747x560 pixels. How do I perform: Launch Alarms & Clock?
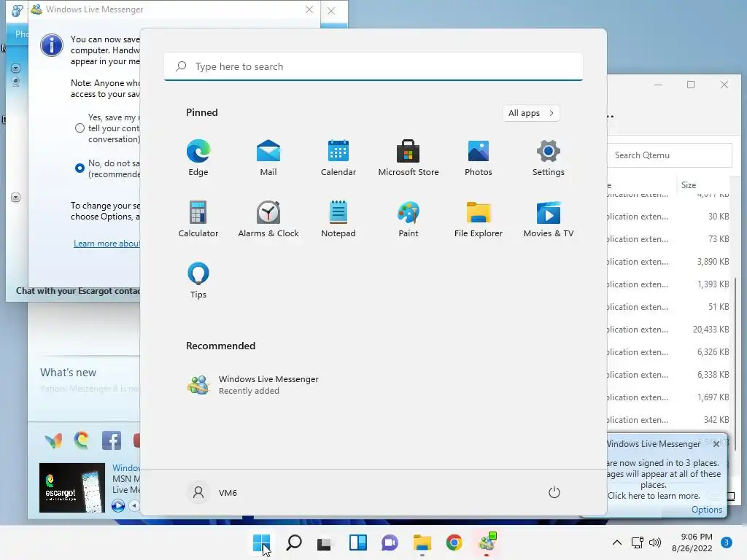268,219
